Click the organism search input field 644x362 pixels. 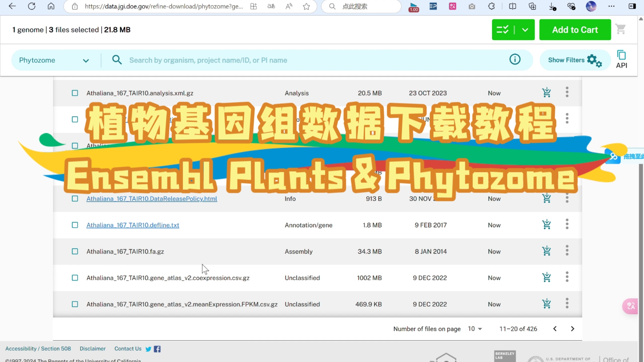tap(315, 60)
